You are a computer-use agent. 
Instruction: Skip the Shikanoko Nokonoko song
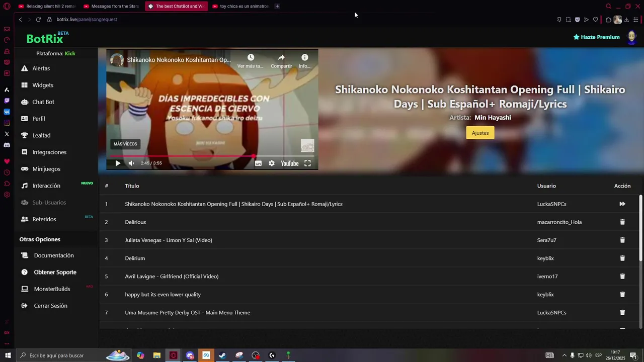point(622,204)
